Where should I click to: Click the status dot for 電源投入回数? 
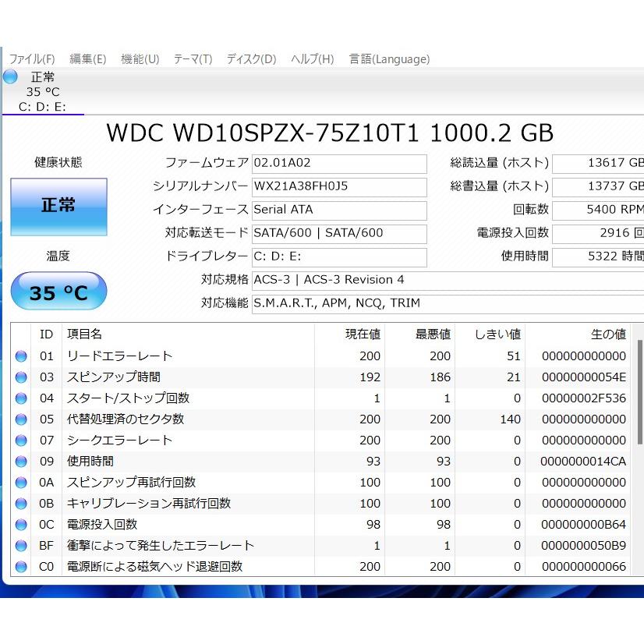[22, 525]
